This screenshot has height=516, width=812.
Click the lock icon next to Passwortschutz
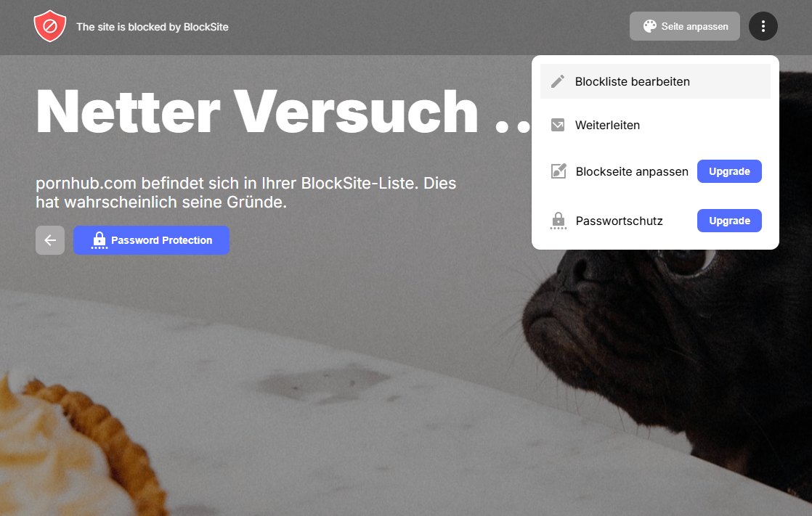[559, 221]
